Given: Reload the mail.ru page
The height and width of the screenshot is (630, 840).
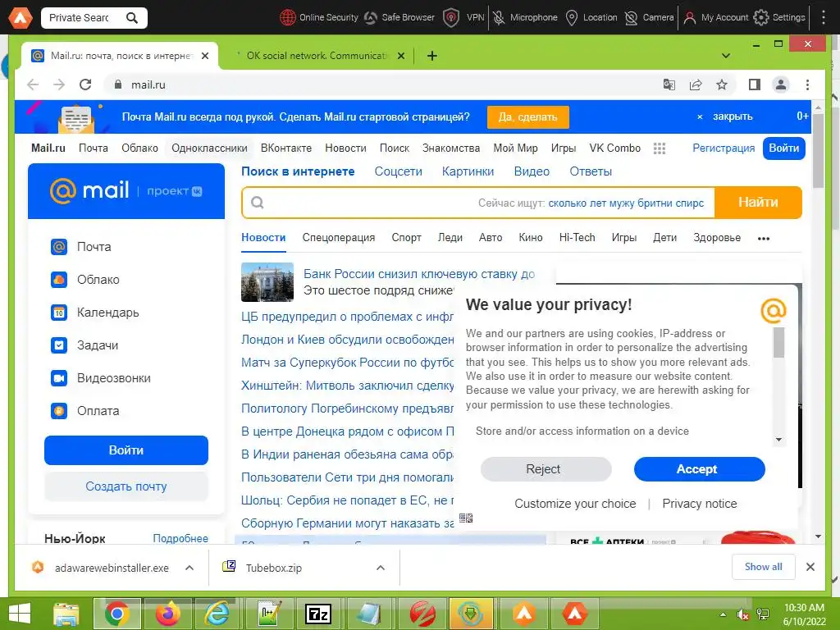Looking at the screenshot, I should [85, 84].
